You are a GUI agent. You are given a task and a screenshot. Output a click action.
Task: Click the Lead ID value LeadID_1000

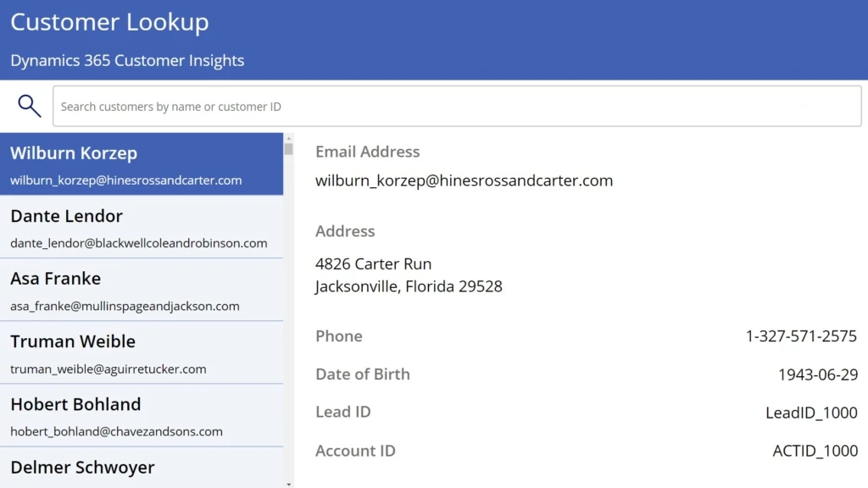[x=811, y=412]
